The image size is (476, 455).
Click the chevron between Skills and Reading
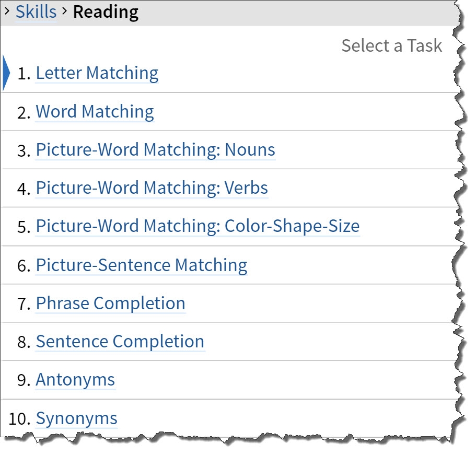65,10
